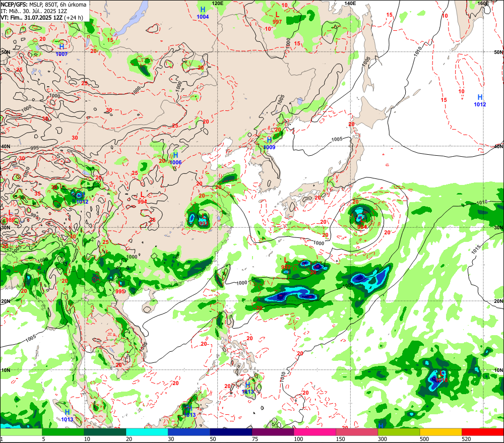Click the typhoon low marker 'L 984'
This screenshot has width=504, height=443.
click(361, 222)
